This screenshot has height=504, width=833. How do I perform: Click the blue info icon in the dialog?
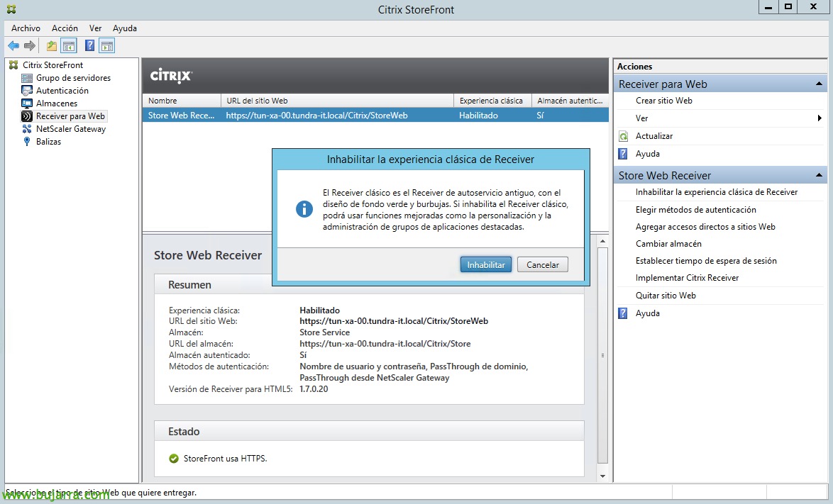click(x=304, y=209)
